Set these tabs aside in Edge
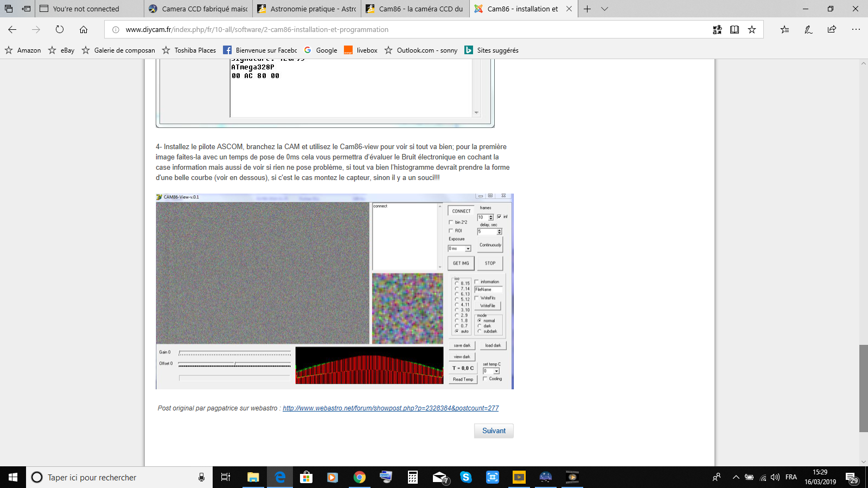 click(26, 9)
